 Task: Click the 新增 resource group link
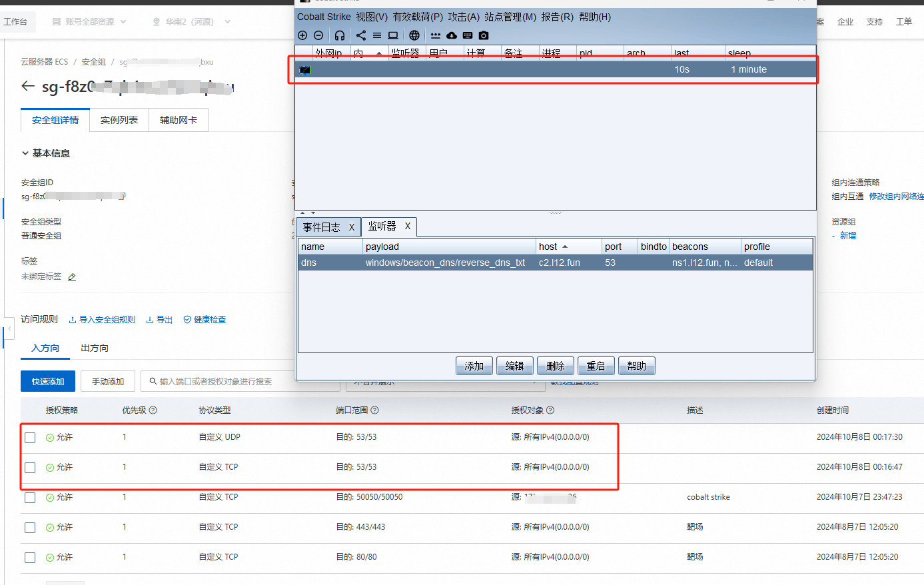click(x=848, y=236)
